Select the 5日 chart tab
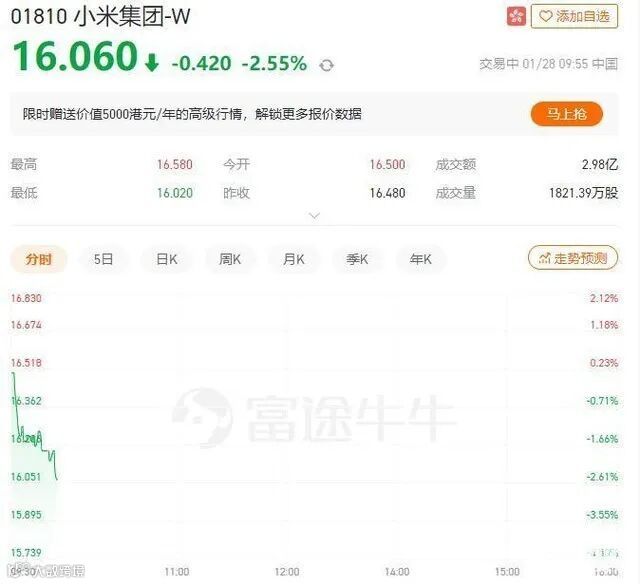The height and width of the screenshot is (584, 640). click(103, 259)
